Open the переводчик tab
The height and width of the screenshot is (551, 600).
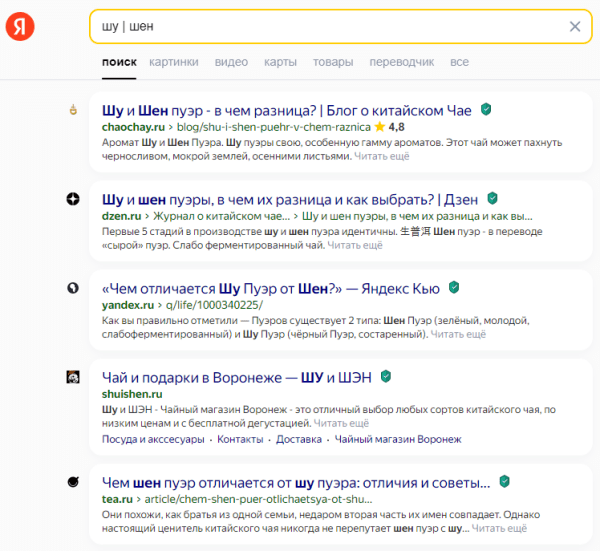point(401,62)
